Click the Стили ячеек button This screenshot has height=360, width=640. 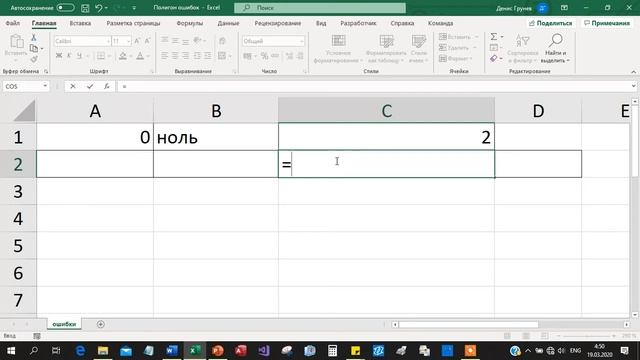418,49
